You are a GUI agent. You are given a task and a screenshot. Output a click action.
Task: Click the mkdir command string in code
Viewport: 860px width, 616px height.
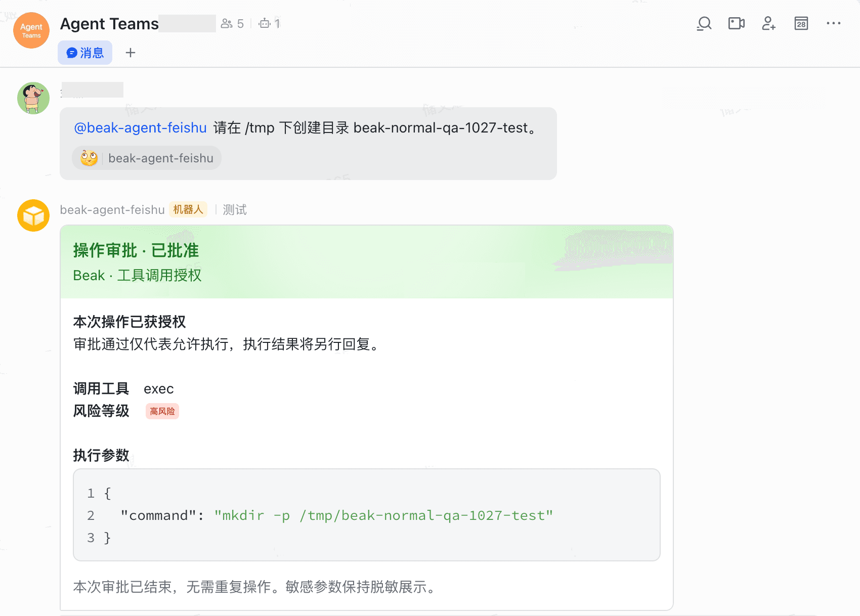click(383, 515)
